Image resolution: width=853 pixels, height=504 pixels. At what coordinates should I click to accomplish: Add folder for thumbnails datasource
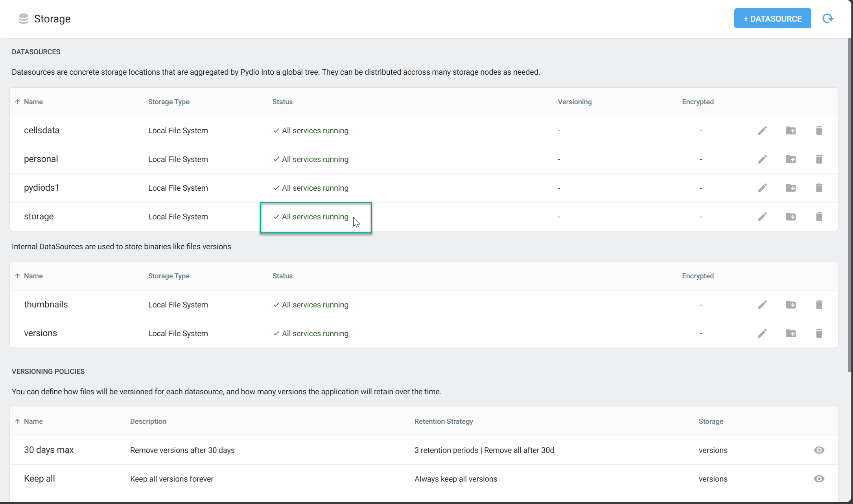click(791, 305)
